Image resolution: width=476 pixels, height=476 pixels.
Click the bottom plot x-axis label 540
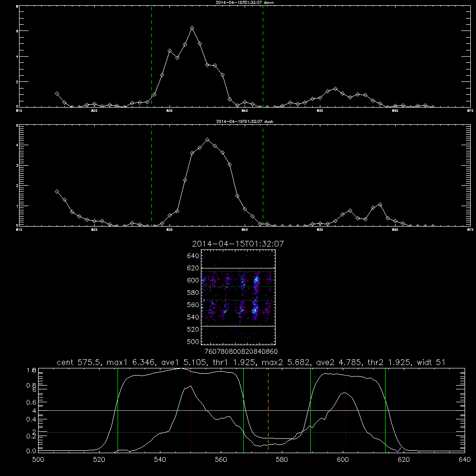point(160,460)
